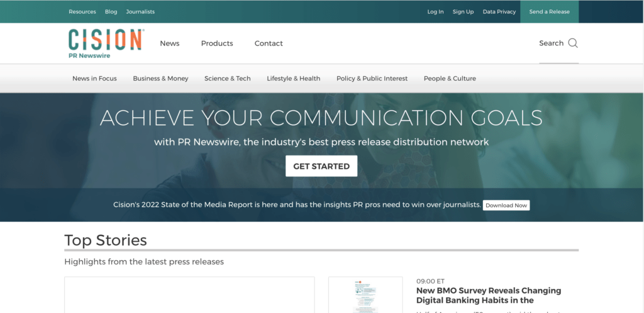Open the Products menu
Image resolution: width=644 pixels, height=313 pixels.
point(217,43)
